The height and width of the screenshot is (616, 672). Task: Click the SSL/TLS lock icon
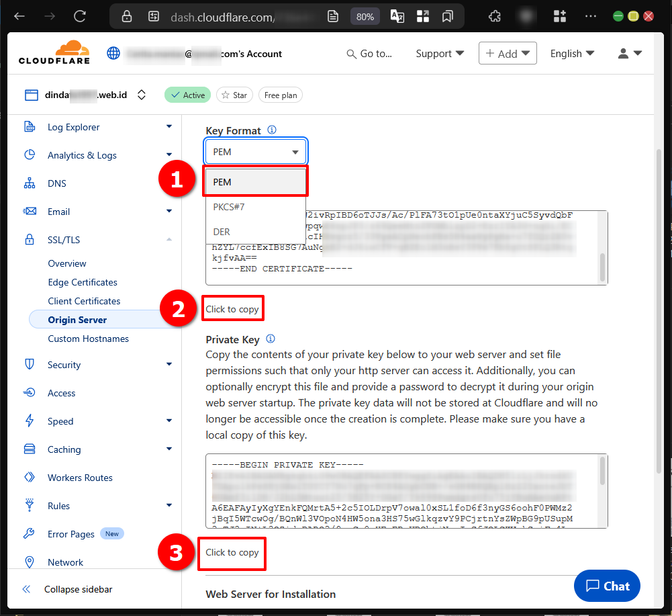coord(30,239)
